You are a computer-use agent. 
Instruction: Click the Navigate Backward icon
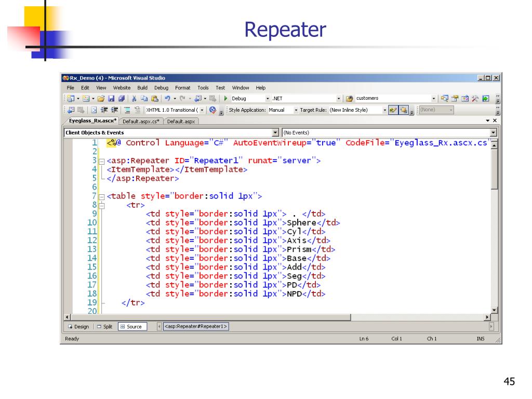[x=198, y=98]
